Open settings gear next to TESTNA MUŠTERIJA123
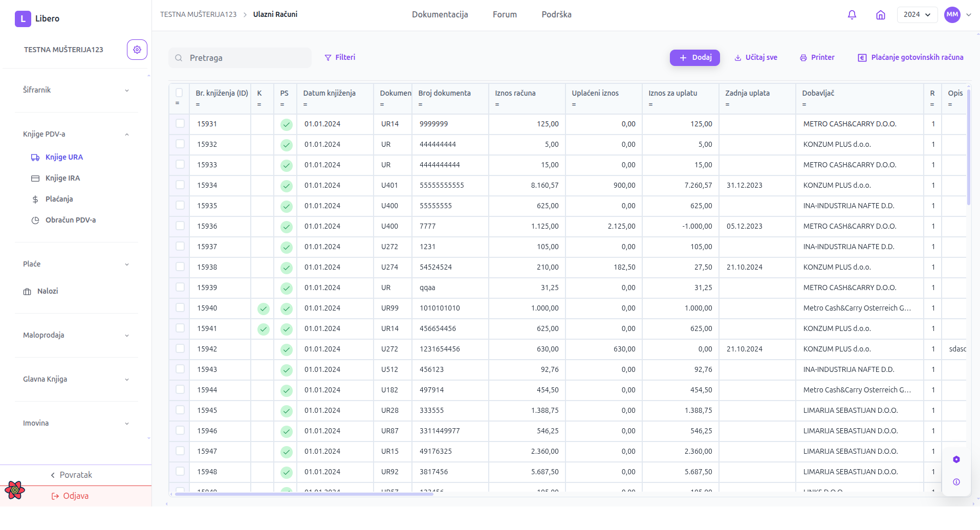980x530 pixels. (x=137, y=50)
